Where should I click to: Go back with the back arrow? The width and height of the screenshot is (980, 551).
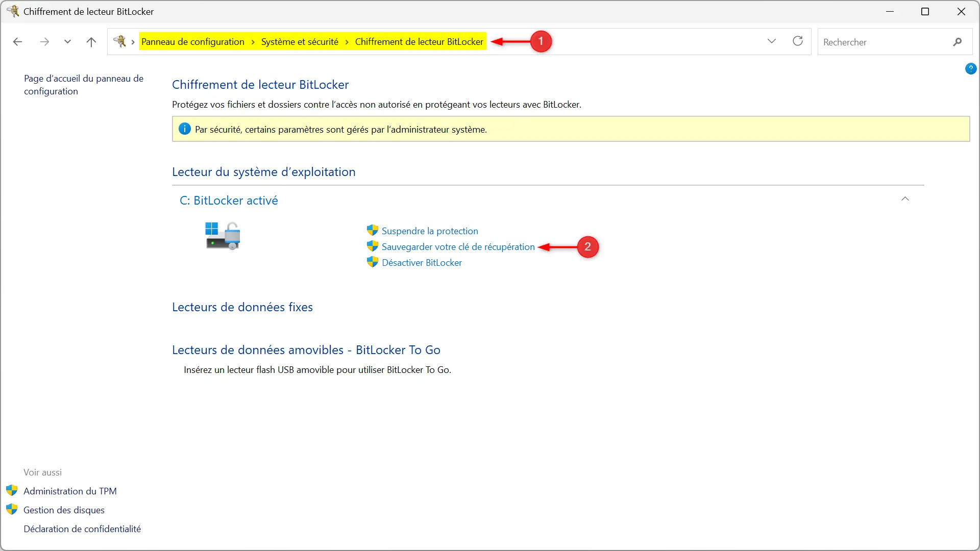click(x=17, y=42)
